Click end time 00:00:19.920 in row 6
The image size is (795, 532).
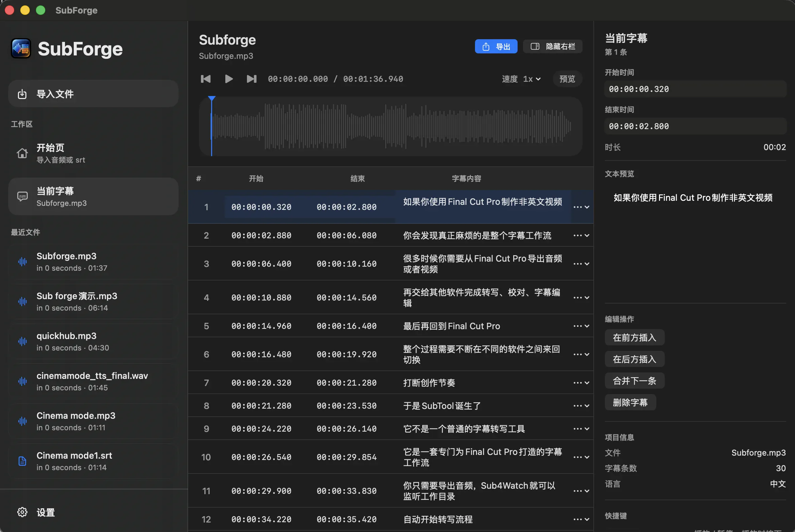point(346,355)
